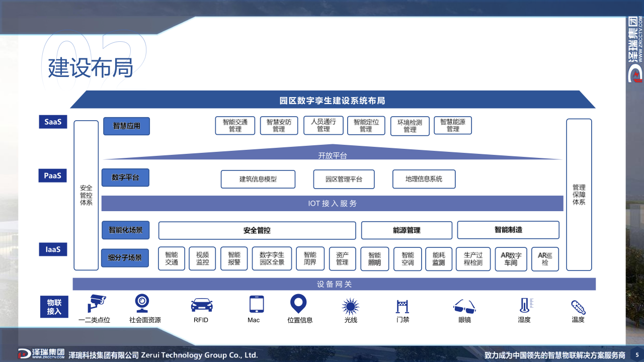Screen dimensions: 644x362
Task: Click the 数字孪生园区全景 box
Action: point(272,258)
